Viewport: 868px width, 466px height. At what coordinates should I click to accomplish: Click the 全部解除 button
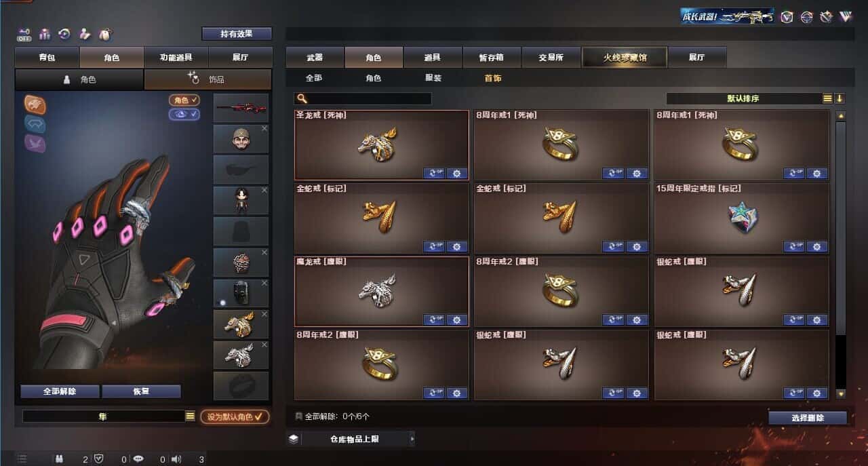click(x=60, y=391)
